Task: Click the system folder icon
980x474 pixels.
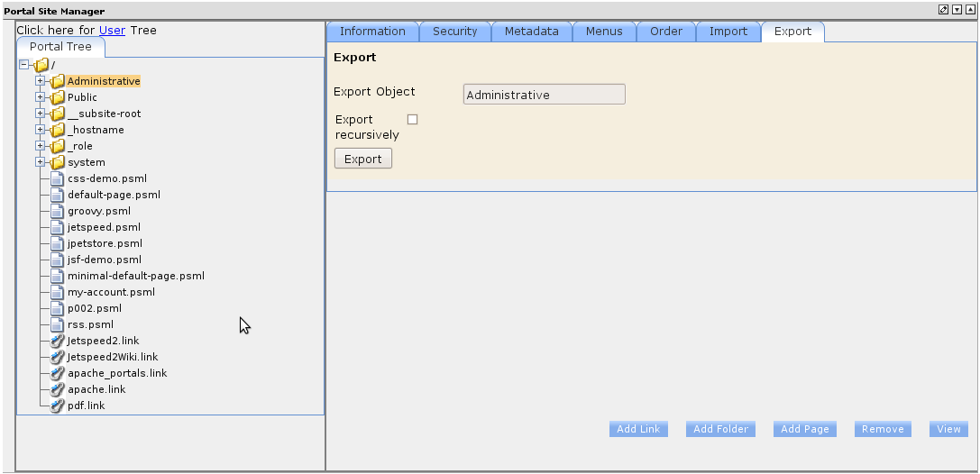Action: click(58, 162)
